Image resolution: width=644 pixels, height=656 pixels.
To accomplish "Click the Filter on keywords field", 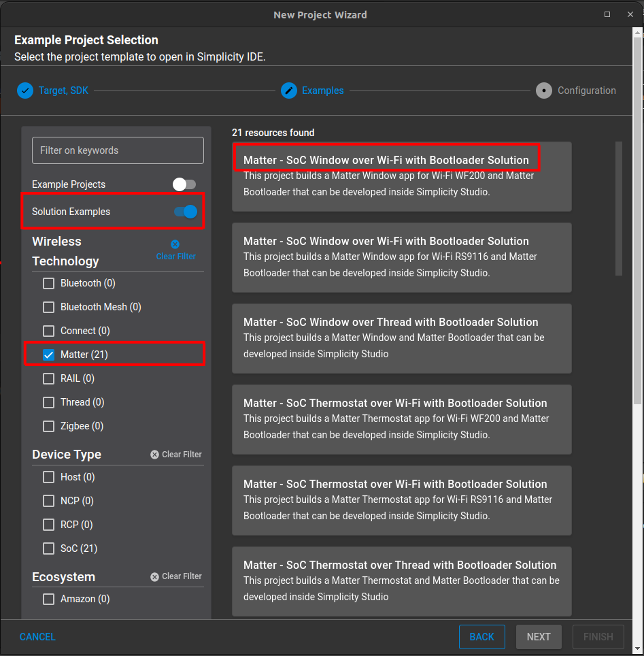I will tap(118, 150).
